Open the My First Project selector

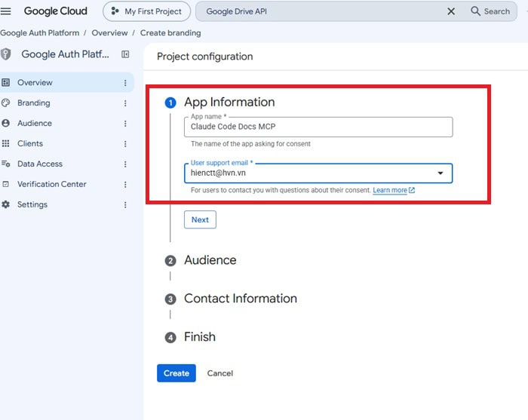click(x=146, y=11)
